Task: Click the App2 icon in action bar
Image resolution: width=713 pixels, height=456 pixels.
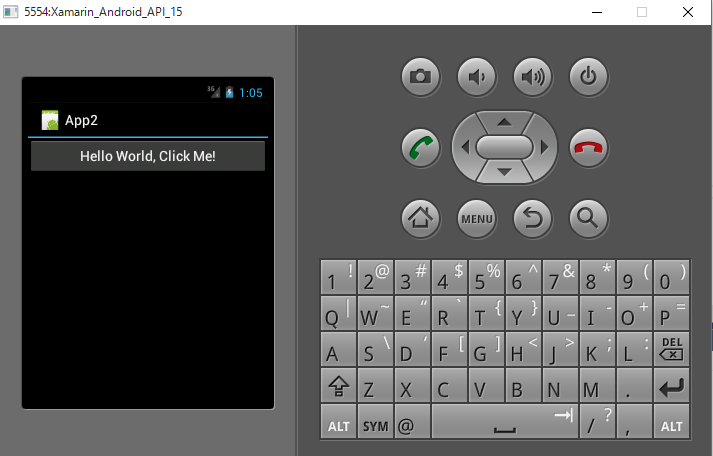Action: 50,120
